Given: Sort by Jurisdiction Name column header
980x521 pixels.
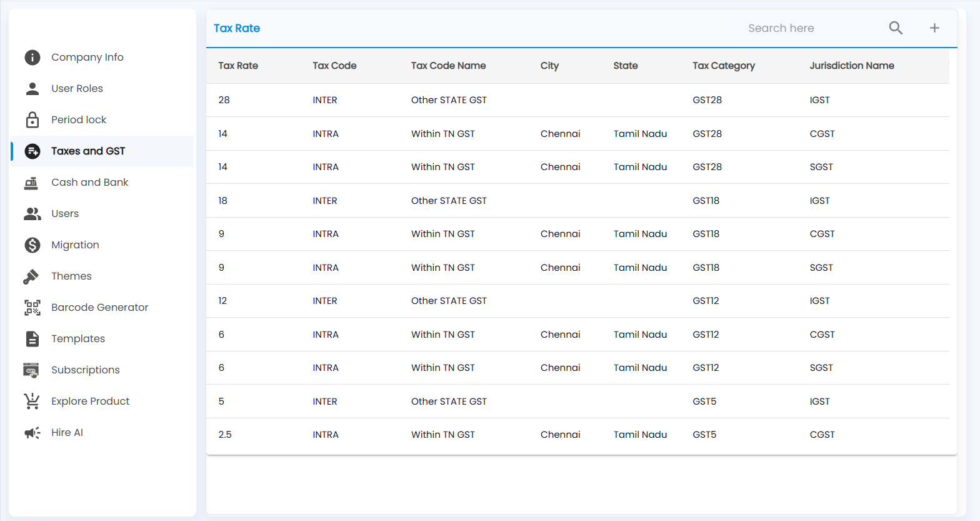Looking at the screenshot, I should point(852,66).
